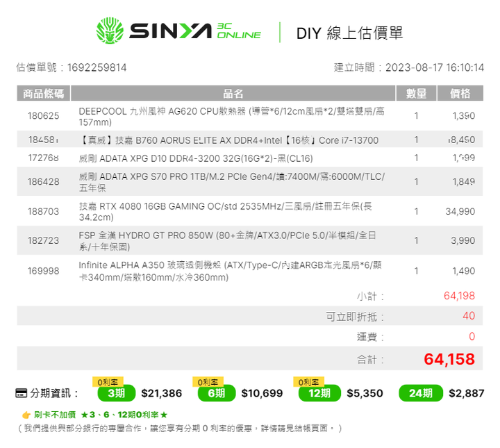This screenshot has height=448, width=500.
Task: Click quote number 1692259814
Action: click(97, 67)
